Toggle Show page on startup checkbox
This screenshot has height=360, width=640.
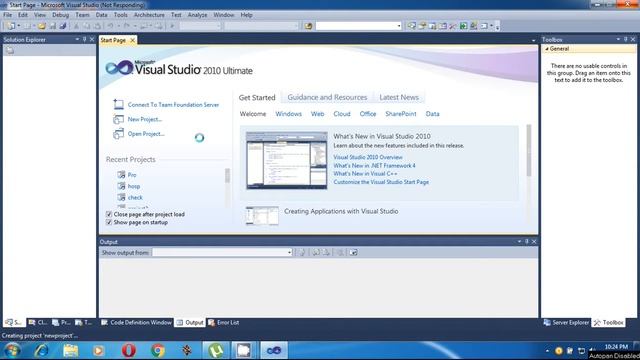coord(109,222)
